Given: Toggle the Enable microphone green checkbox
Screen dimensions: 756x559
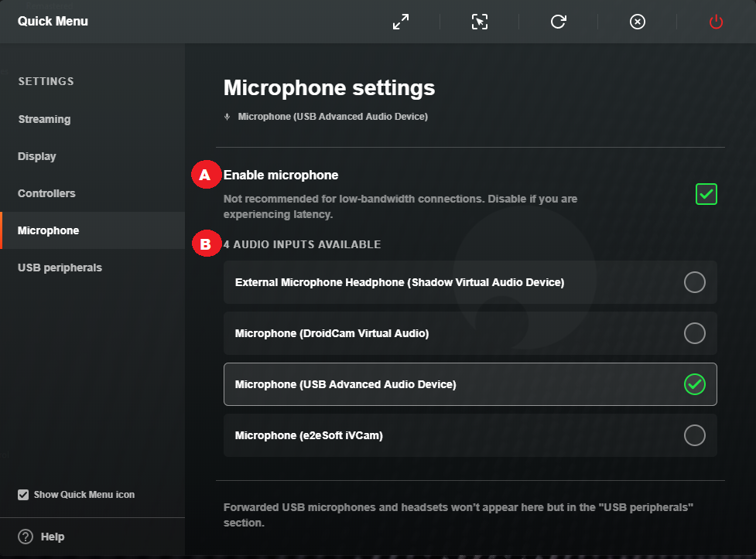Looking at the screenshot, I should 706,194.
